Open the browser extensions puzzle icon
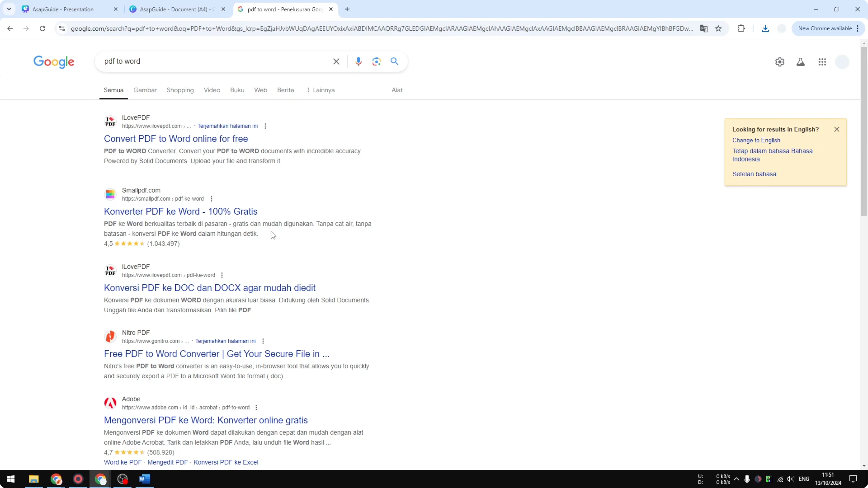This screenshot has width=868, height=488. (x=741, y=28)
